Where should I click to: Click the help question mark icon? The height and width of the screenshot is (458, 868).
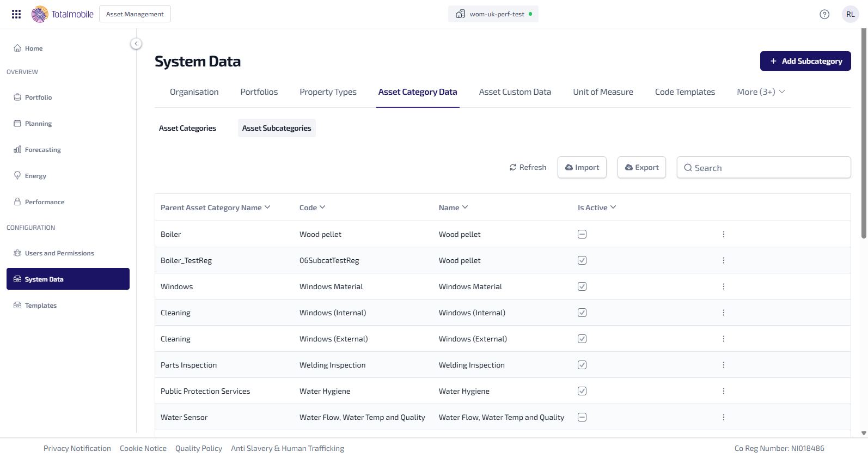tap(824, 14)
